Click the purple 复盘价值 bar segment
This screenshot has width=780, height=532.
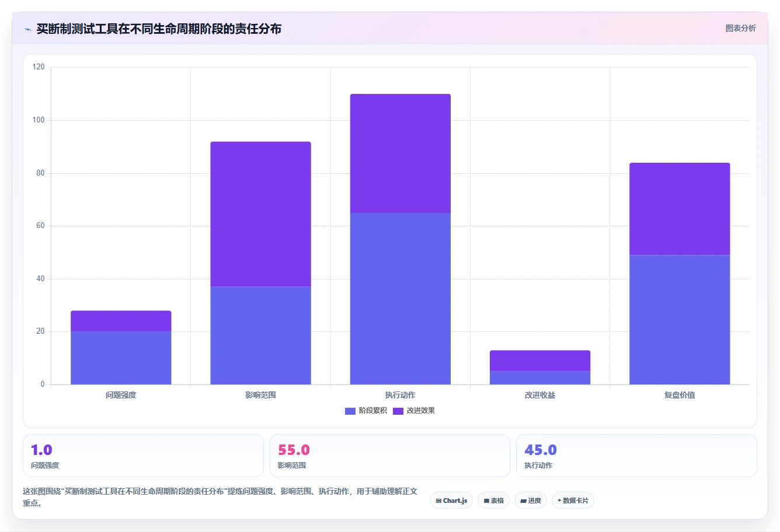[x=680, y=209]
